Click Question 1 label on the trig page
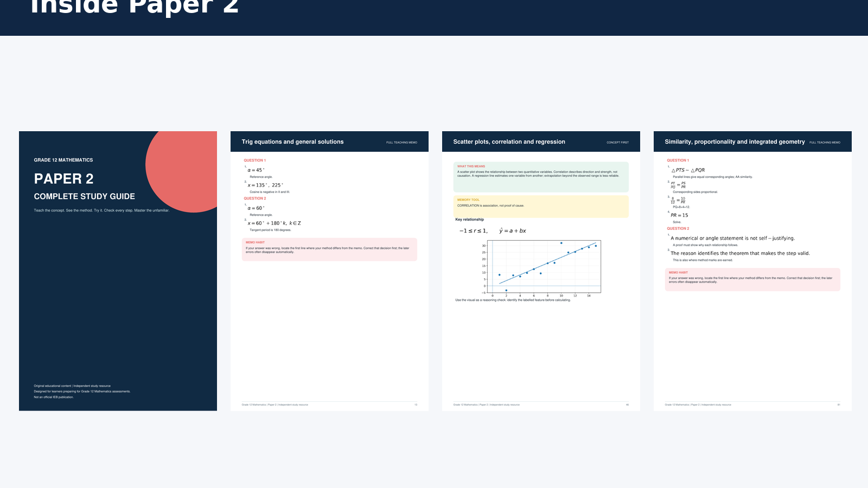868x488 pixels. tap(254, 160)
